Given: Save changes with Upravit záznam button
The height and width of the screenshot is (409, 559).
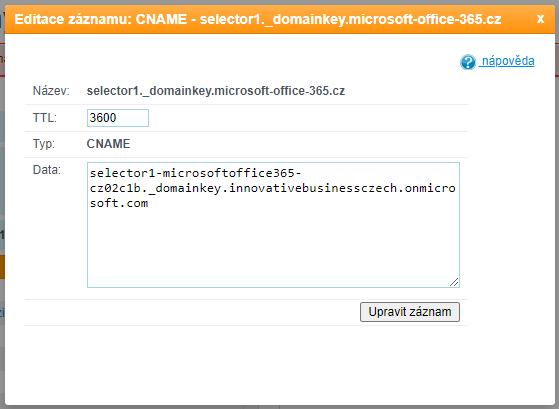Looking at the screenshot, I should pos(410,312).
